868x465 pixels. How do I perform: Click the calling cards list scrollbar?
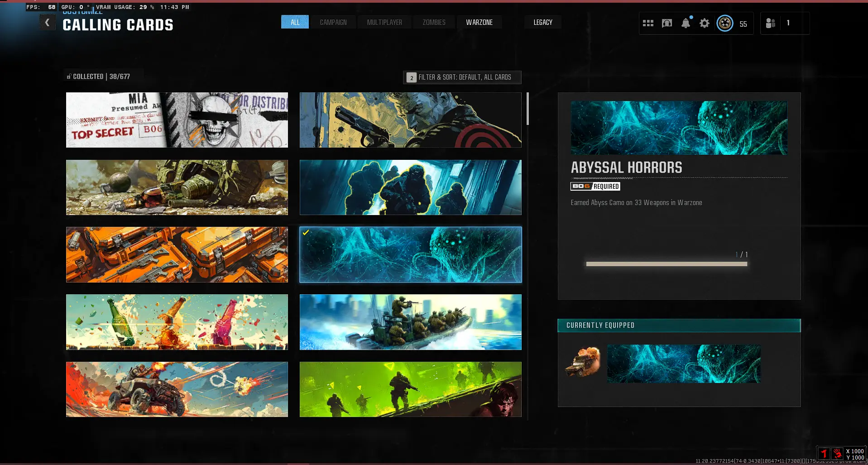point(528,109)
